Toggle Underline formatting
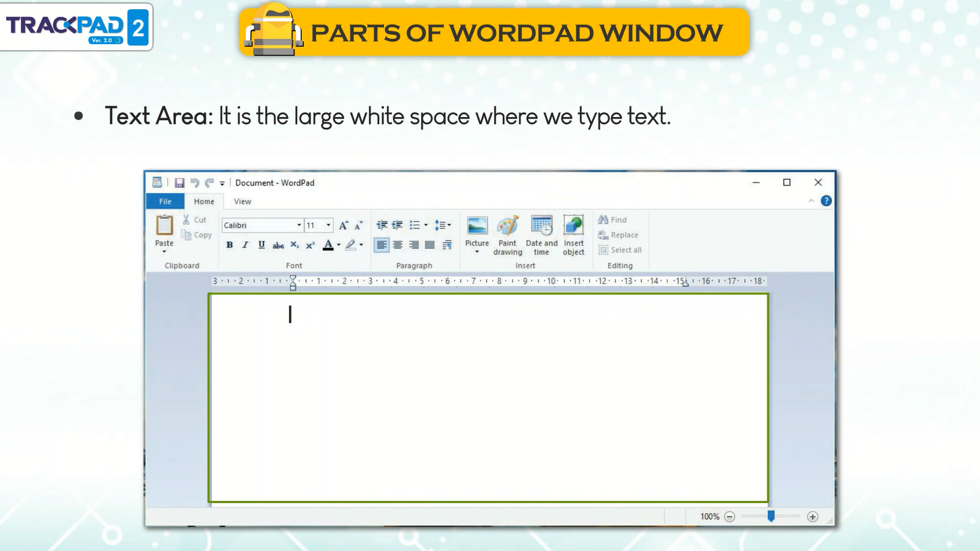Viewport: 980px width, 551px height. tap(262, 245)
